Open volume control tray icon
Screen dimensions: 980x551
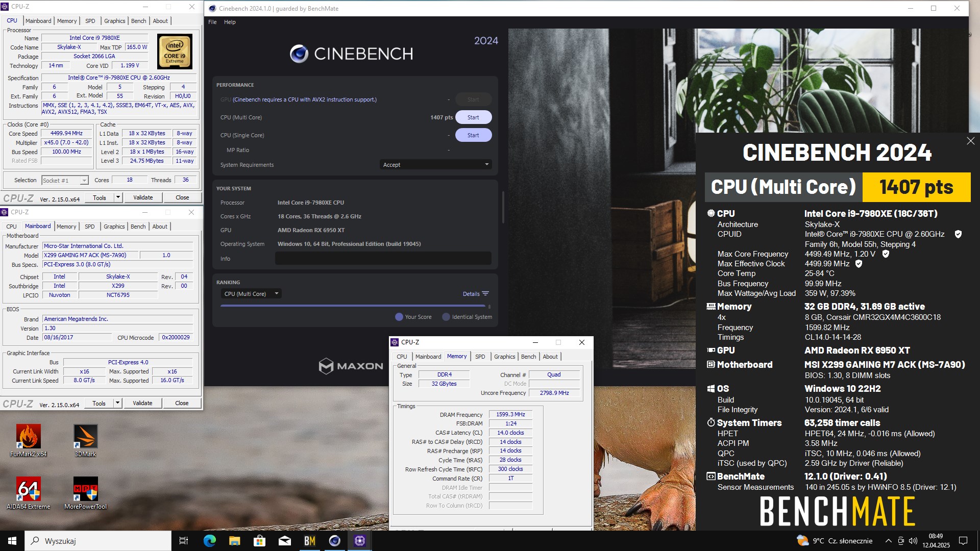[913, 541]
